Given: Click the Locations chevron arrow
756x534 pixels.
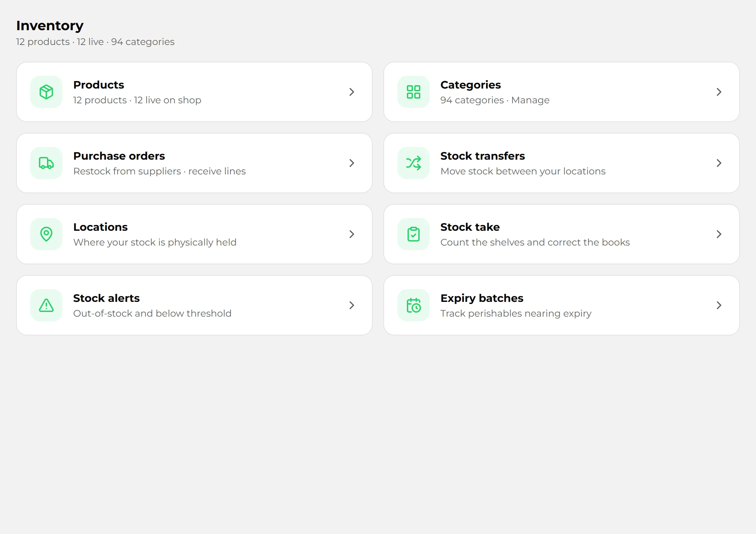Looking at the screenshot, I should point(351,234).
